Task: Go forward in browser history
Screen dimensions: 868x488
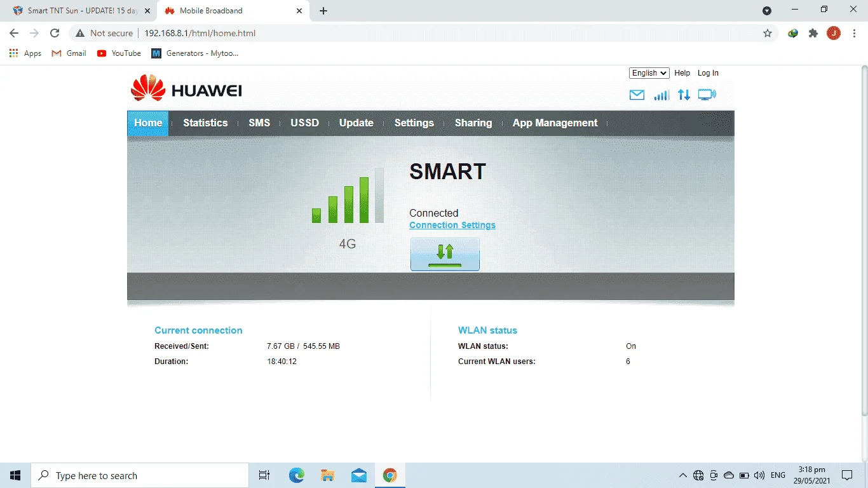Action: [34, 33]
